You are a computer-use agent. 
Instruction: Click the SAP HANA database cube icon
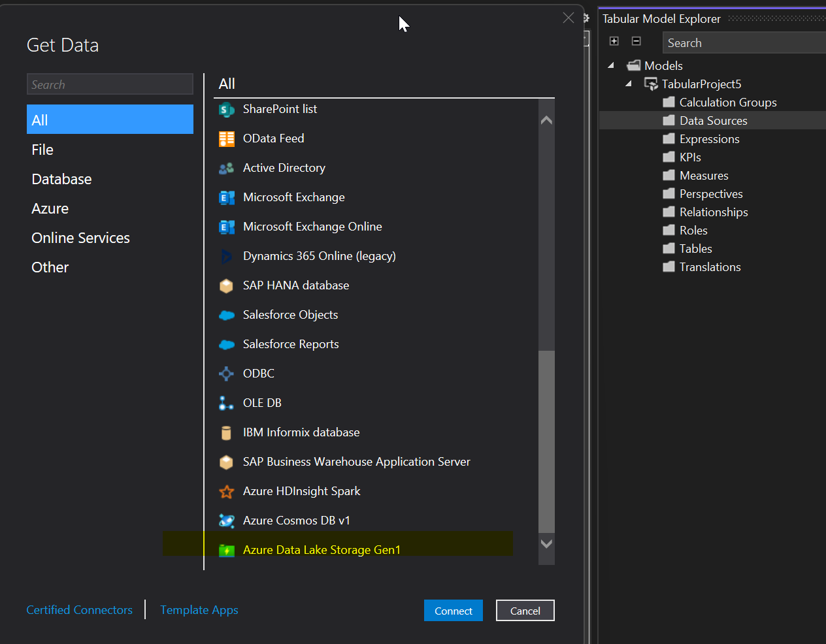click(226, 285)
